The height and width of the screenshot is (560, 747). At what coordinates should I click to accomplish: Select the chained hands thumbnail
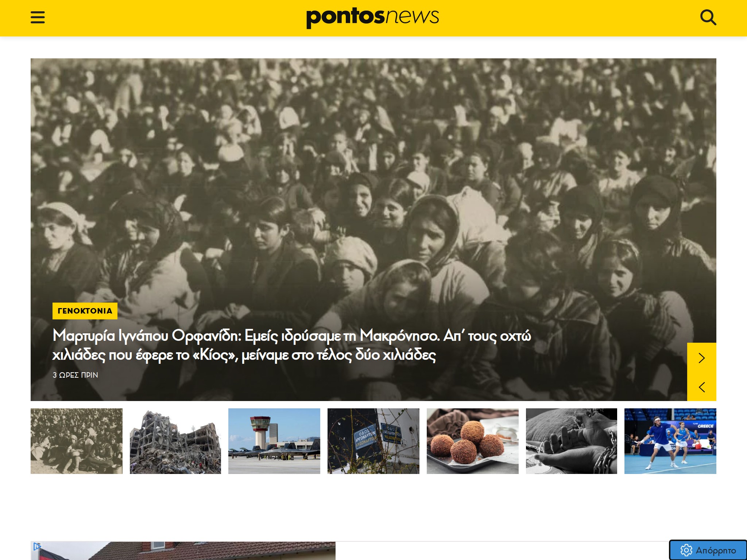(x=572, y=441)
